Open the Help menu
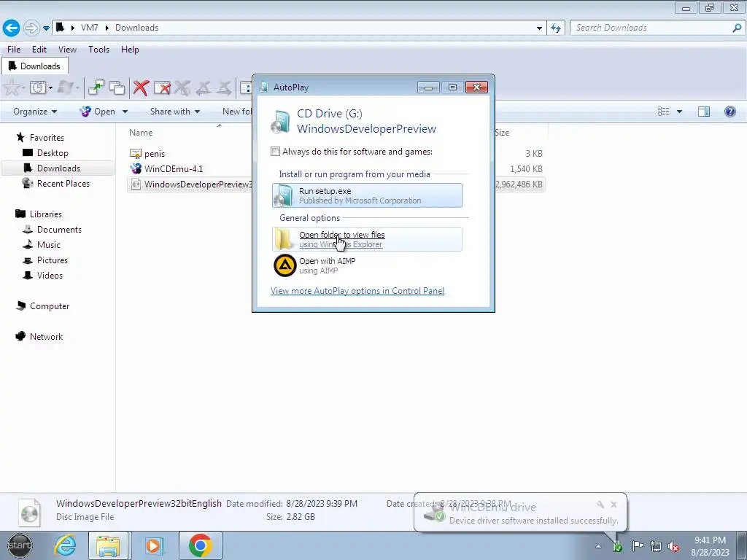Image resolution: width=747 pixels, height=560 pixels. (x=130, y=50)
